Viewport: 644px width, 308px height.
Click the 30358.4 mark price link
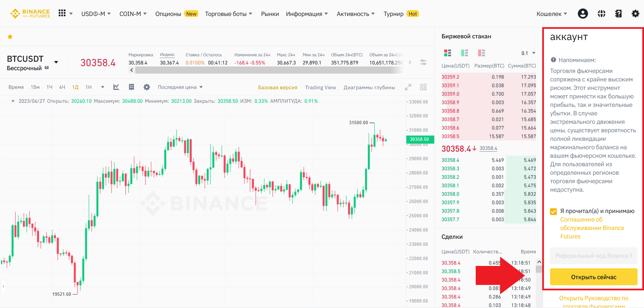point(488,148)
